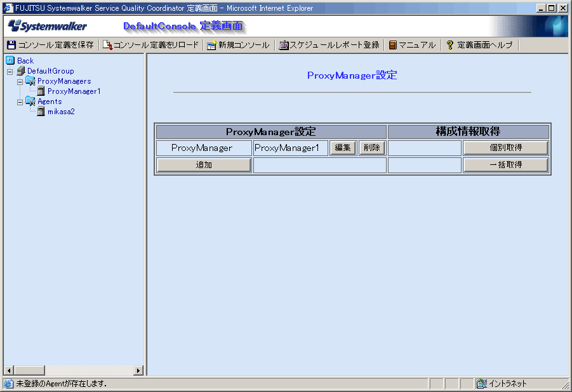Image resolution: width=572 pixels, height=392 pixels.
Task: Click the schedule report registration icon
Action: (283, 45)
